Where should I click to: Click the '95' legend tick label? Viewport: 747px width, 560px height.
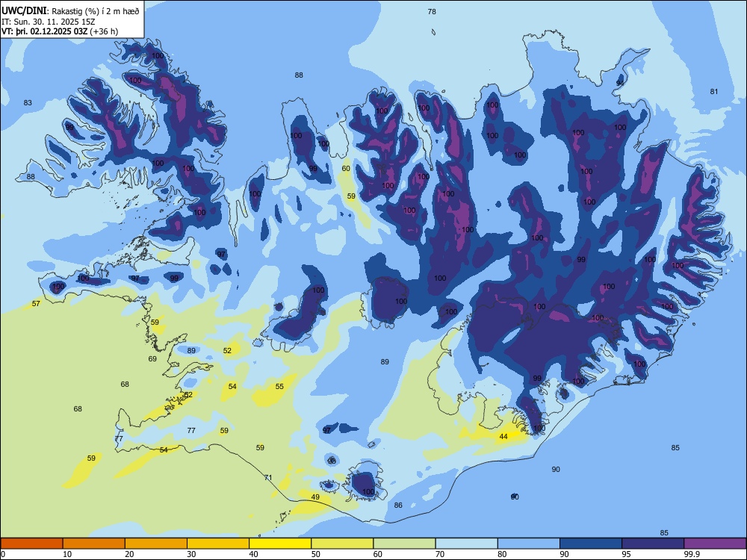(627, 554)
